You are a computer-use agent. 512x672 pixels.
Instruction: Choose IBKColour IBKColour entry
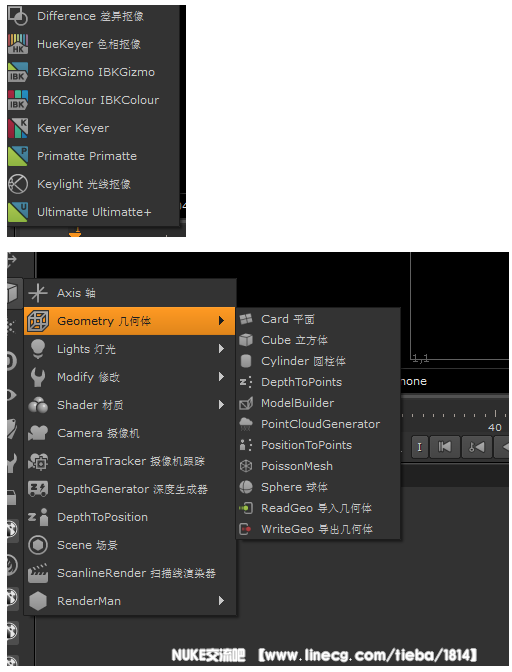[93, 100]
